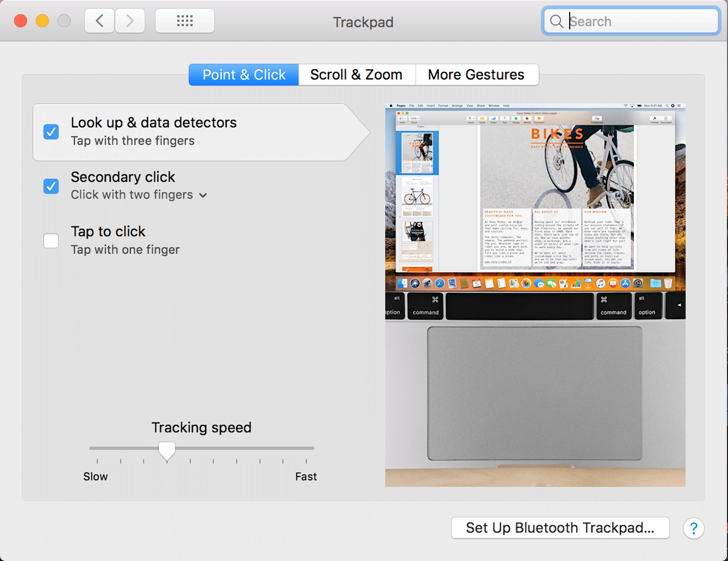Click the Secondary click label

(123, 177)
